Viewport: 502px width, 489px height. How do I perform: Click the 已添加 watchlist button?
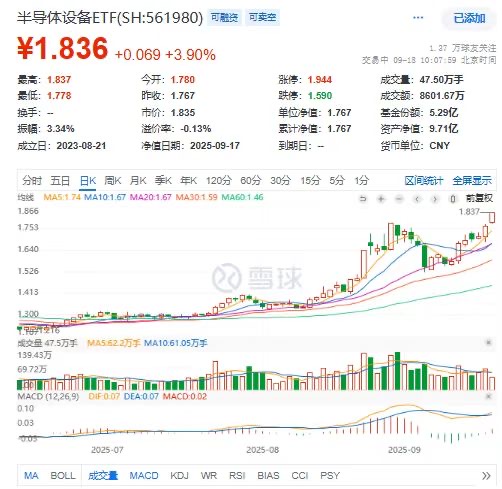469,18
